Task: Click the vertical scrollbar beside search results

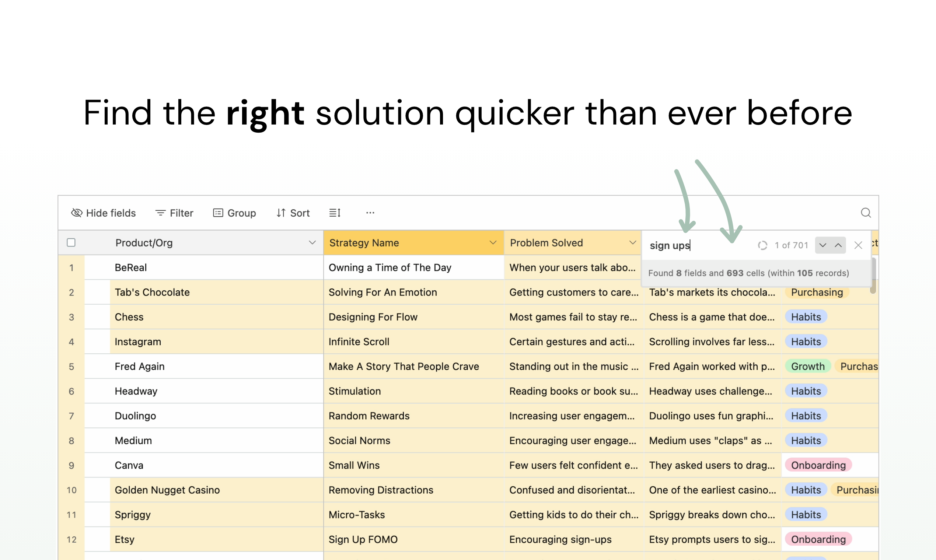Action: 873,276
